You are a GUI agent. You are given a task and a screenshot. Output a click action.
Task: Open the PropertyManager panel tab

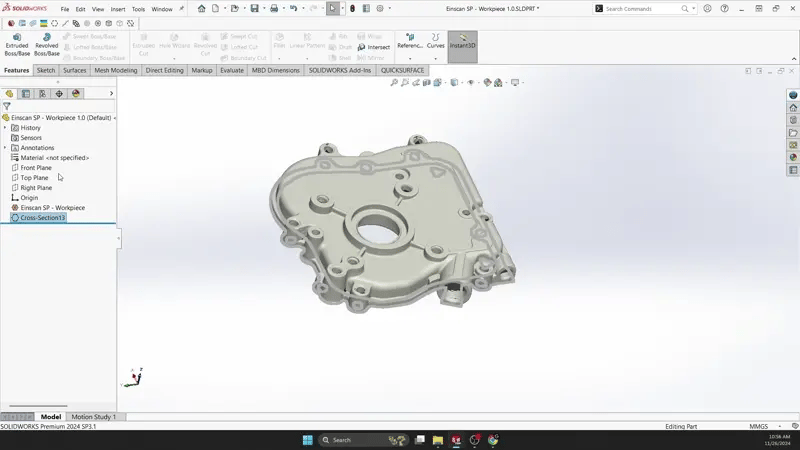[x=26, y=93]
